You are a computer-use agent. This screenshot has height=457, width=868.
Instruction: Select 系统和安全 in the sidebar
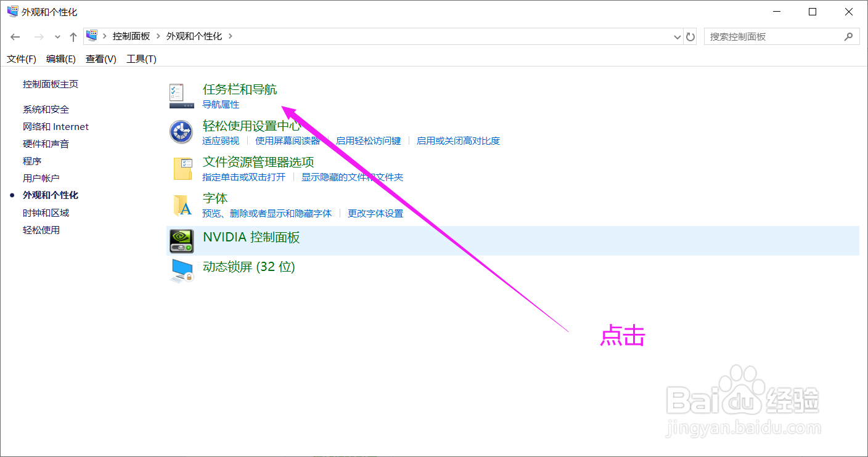tap(46, 110)
